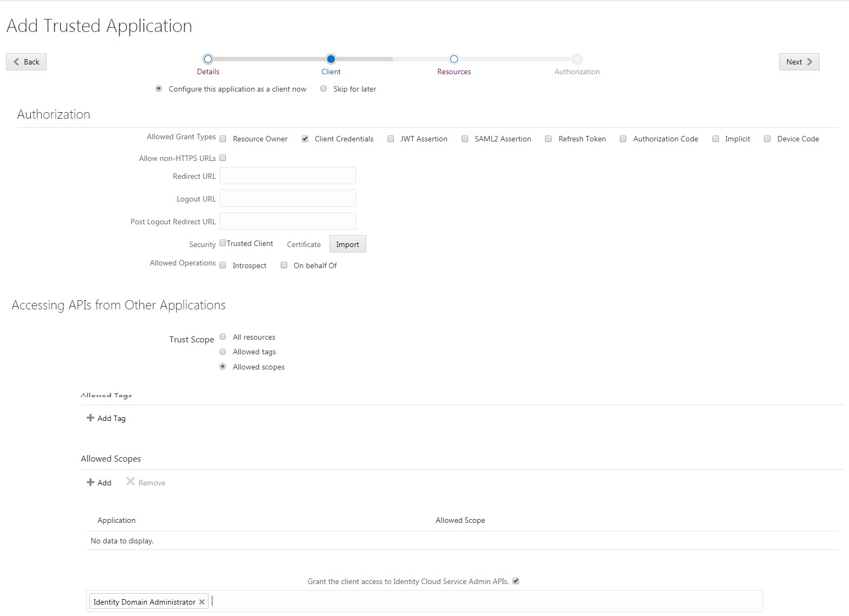Click the Import certificate button
Viewport: 849px width, 616px height.
(x=347, y=244)
